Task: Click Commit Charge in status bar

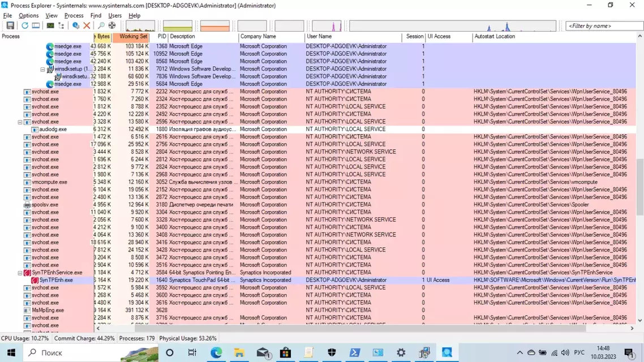Action: click(x=84, y=339)
